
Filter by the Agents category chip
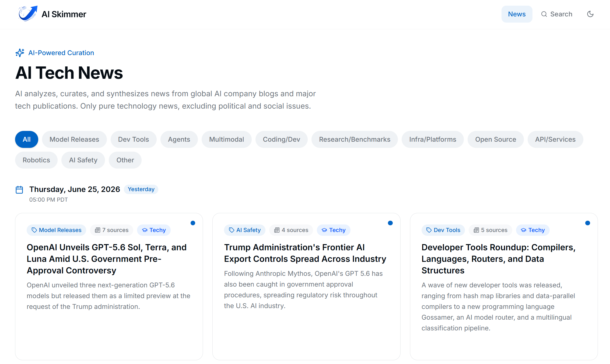[179, 139]
